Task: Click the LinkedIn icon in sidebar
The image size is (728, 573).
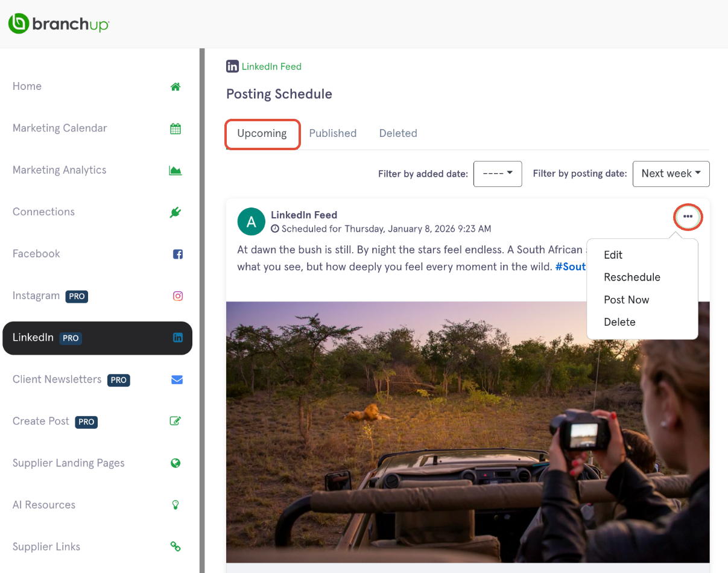Action: [x=178, y=338]
